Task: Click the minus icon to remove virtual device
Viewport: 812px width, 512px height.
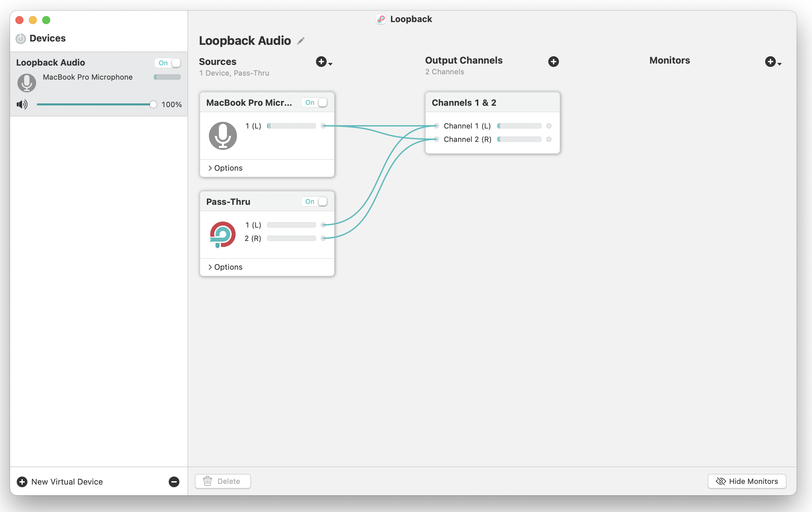Action: pyautogui.click(x=174, y=482)
